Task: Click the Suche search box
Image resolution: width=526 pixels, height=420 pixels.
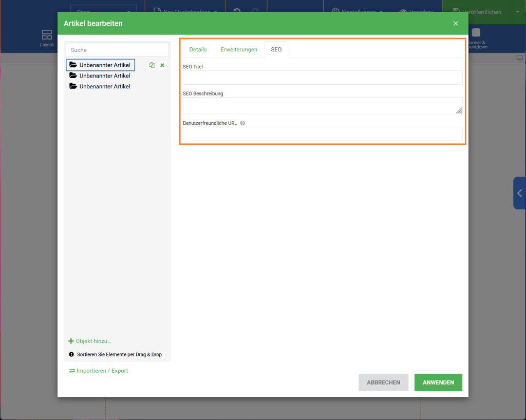Action: pyautogui.click(x=117, y=50)
